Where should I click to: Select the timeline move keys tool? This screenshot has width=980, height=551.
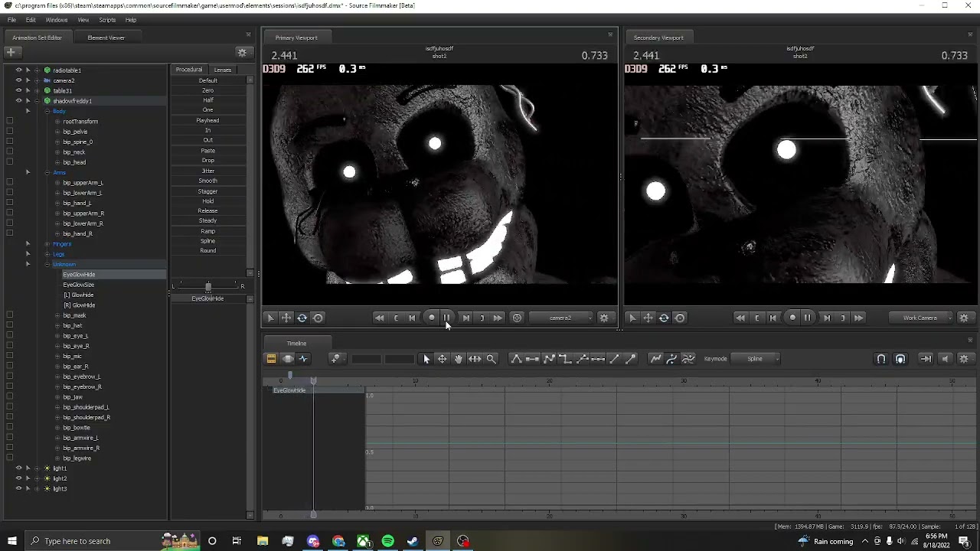point(443,359)
